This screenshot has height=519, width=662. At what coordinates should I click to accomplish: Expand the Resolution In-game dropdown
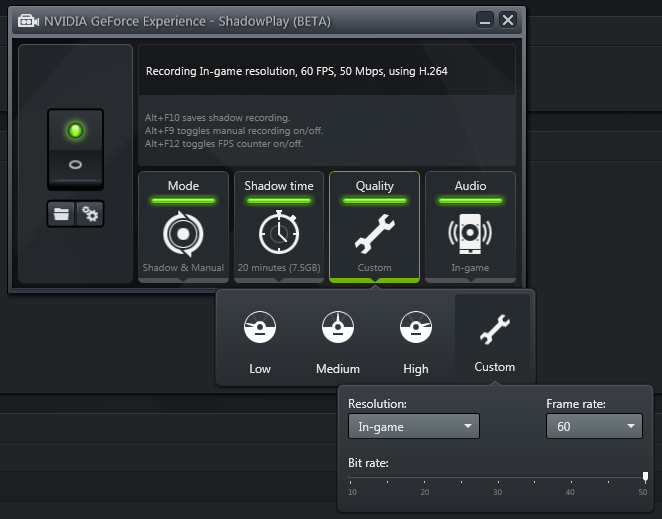(x=414, y=426)
